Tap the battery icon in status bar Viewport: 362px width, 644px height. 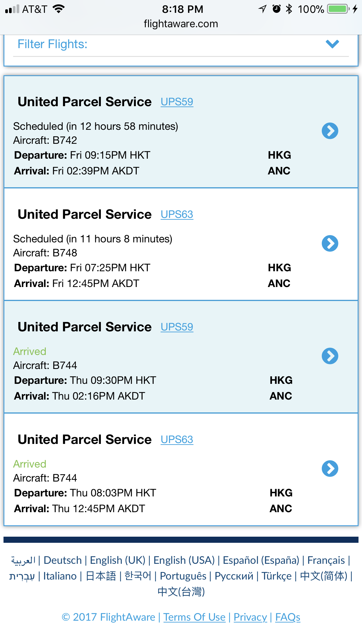tap(338, 9)
